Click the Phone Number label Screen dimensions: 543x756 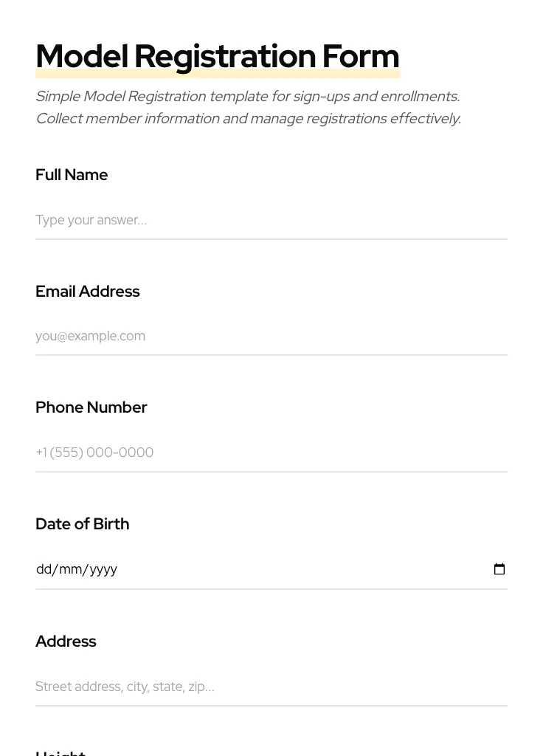(91, 408)
